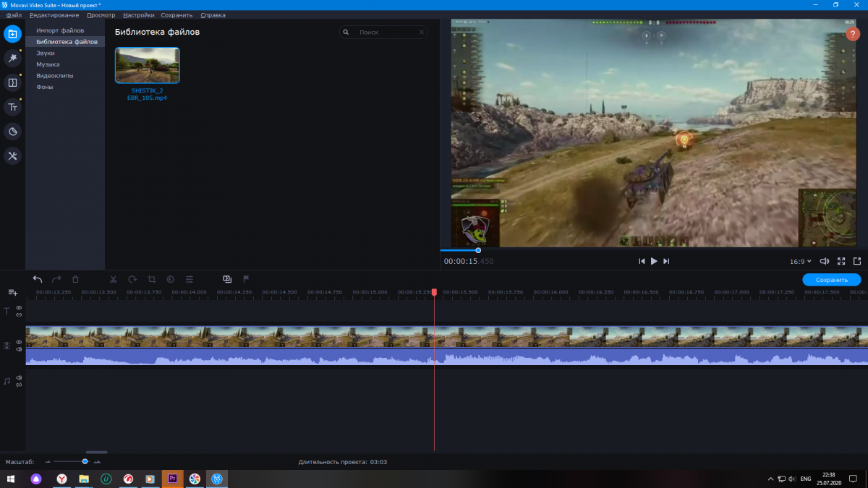The height and width of the screenshot is (488, 868).
Task: Open Color adjustment tool in timeline toolbar
Action: click(171, 279)
